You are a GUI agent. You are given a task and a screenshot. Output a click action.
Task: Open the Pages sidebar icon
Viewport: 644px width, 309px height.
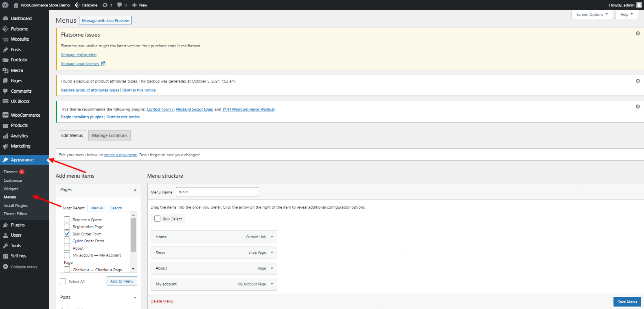click(5, 81)
